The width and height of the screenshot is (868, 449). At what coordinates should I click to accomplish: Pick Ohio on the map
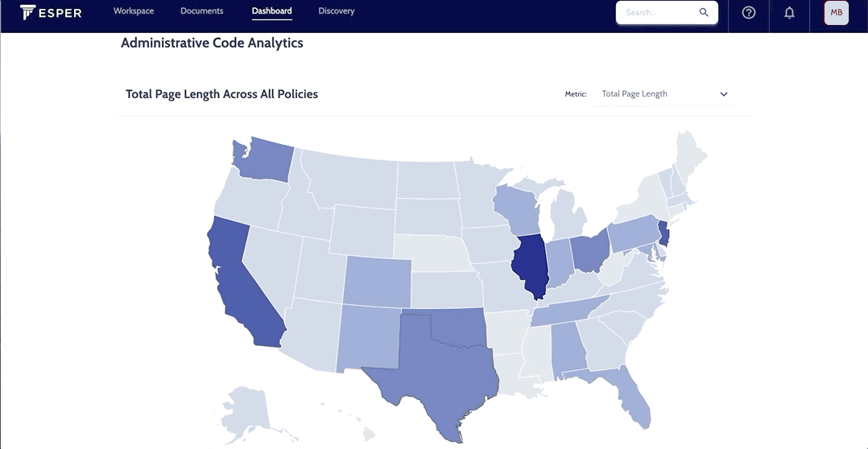pyautogui.click(x=589, y=253)
